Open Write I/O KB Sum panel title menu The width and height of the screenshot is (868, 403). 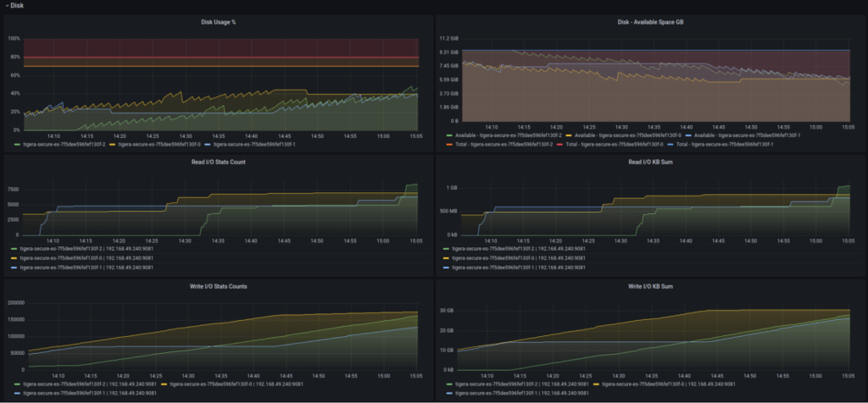(650, 286)
